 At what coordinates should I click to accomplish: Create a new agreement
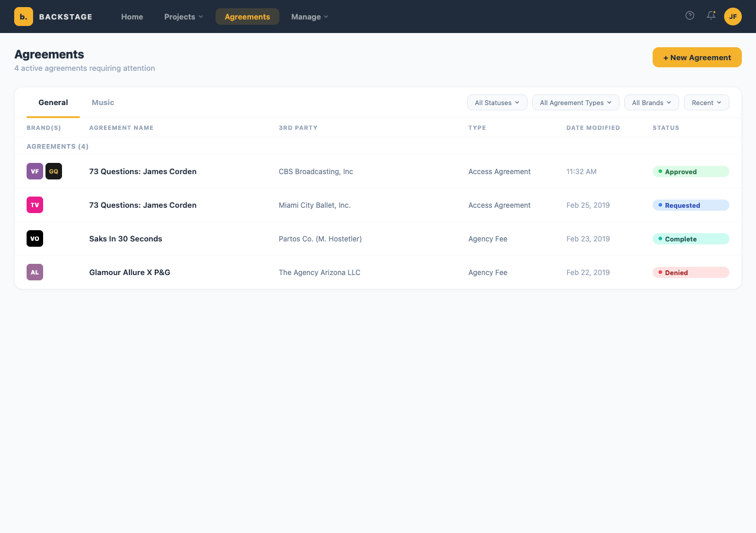coord(696,57)
